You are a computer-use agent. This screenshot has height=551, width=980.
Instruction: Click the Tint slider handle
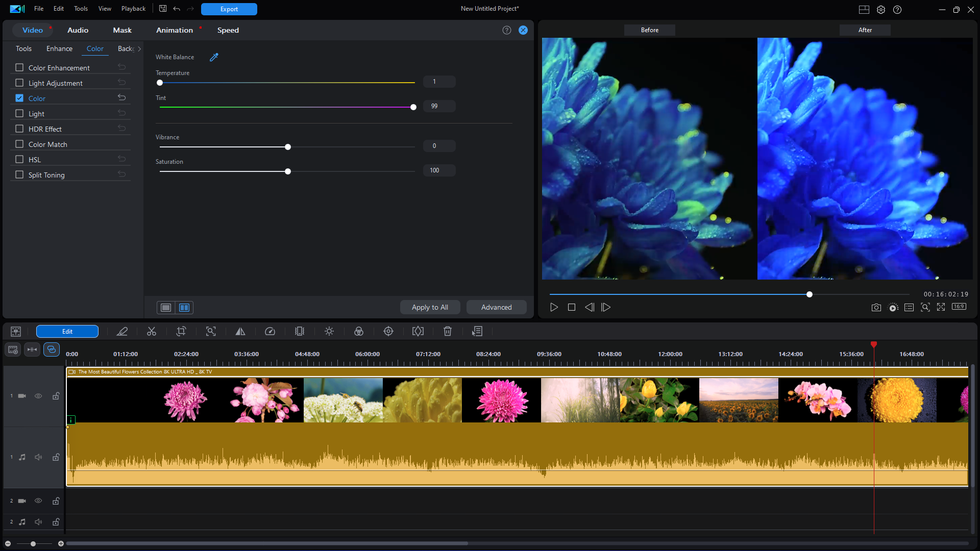pyautogui.click(x=413, y=107)
